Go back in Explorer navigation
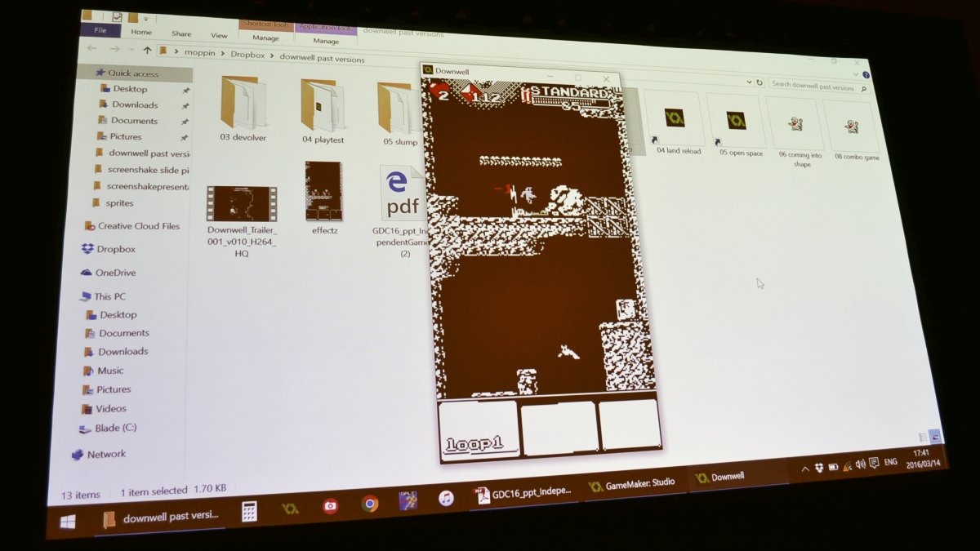This screenshot has width=980, height=551. pos(92,47)
